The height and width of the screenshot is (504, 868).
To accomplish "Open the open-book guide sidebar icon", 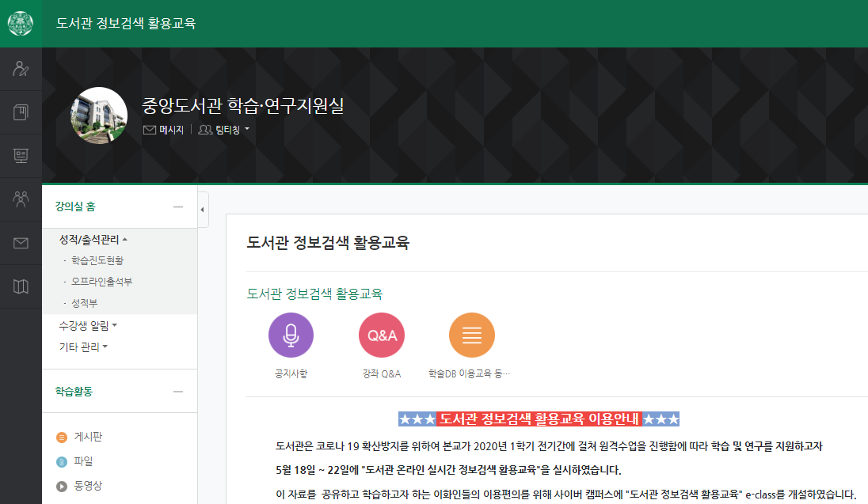I will pyautogui.click(x=21, y=286).
